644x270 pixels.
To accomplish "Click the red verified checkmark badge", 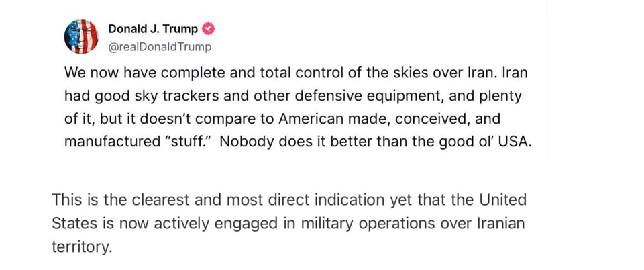I will [x=209, y=29].
